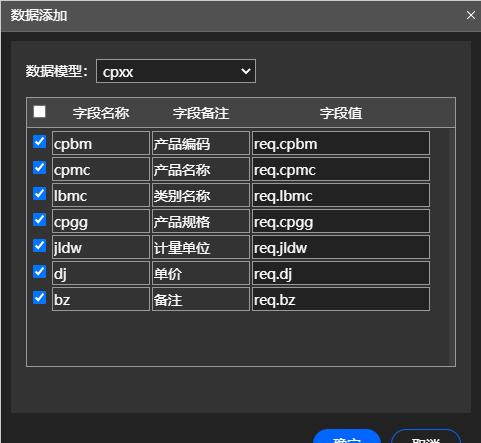Close the 数据添加 dialog
Image resolution: width=481 pixels, height=443 pixels.
tap(471, 15)
